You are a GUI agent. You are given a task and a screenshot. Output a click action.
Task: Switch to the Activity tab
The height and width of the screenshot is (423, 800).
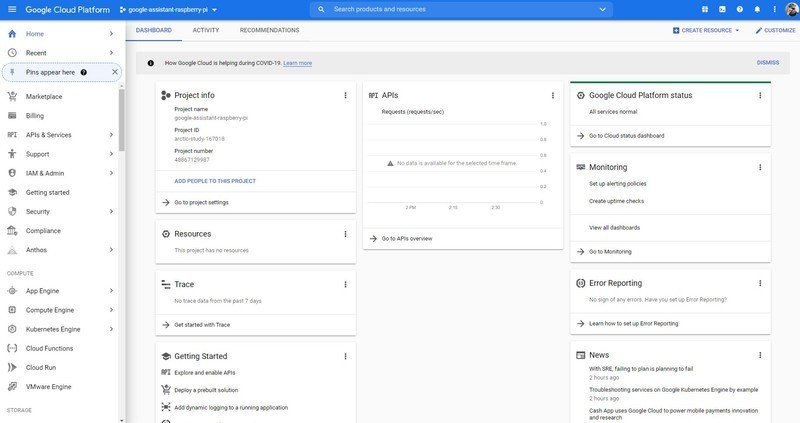coord(206,30)
